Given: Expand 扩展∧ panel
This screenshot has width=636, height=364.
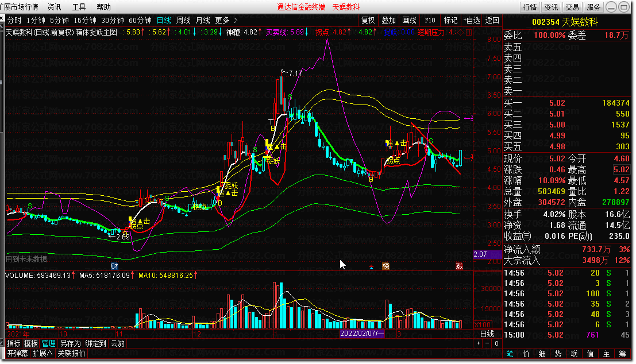Looking at the screenshot, I should [43, 353].
